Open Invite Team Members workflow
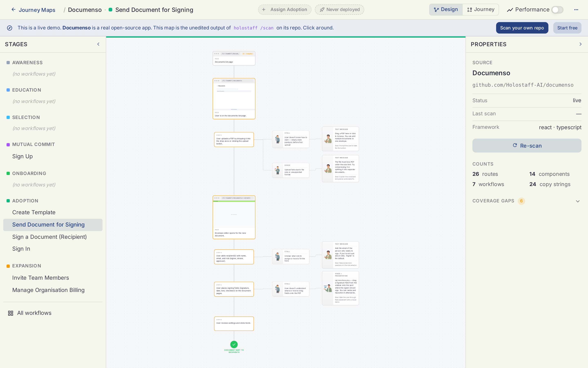This screenshot has width=588, height=368. coord(41,278)
